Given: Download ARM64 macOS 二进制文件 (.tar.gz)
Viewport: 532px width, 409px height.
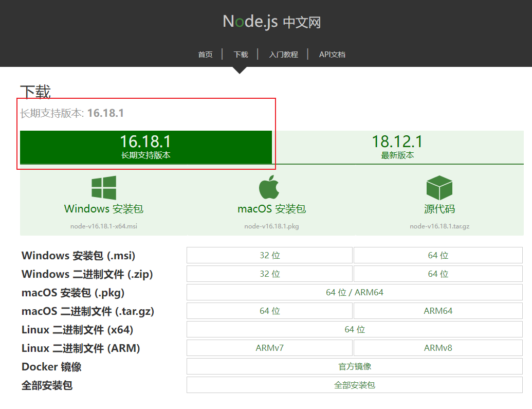Looking at the screenshot, I should 438,311.
